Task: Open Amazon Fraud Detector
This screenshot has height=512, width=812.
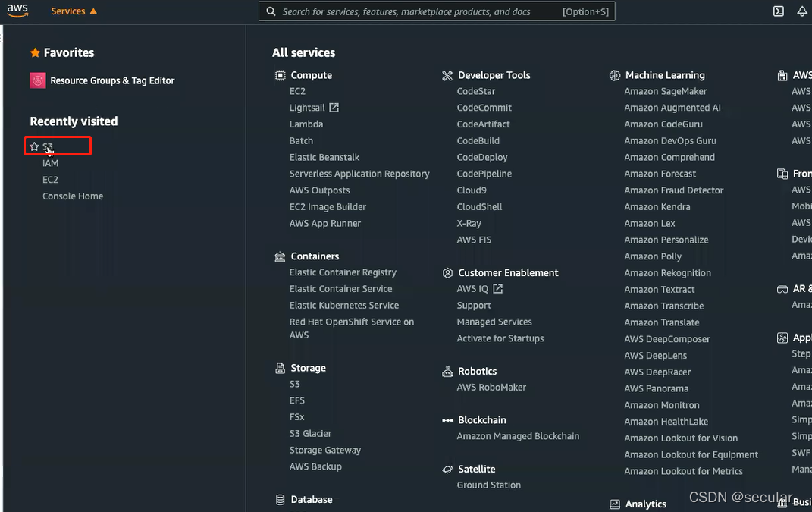Action: [674, 190]
